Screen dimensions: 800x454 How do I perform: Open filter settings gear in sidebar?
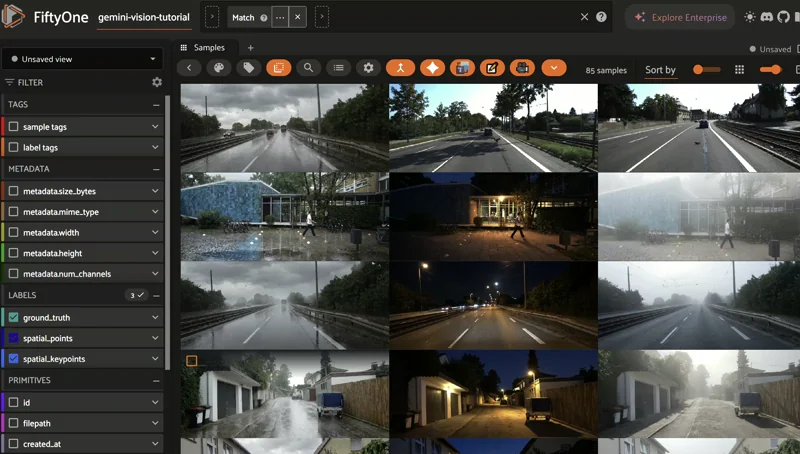pos(157,82)
